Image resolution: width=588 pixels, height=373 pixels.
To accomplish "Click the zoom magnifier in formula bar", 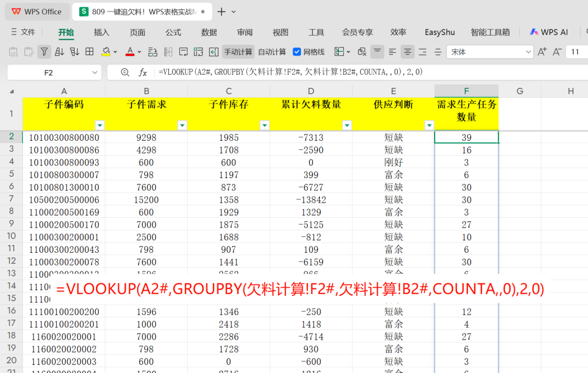I will (125, 72).
